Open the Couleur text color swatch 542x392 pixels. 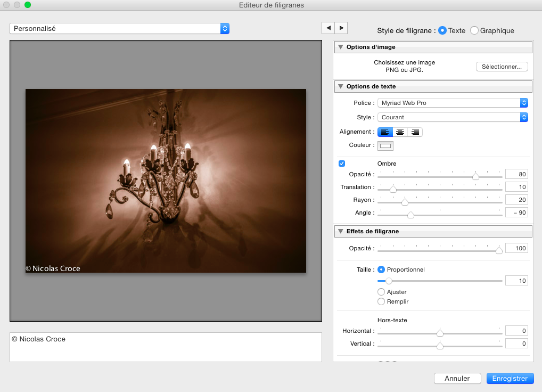pyautogui.click(x=385, y=145)
